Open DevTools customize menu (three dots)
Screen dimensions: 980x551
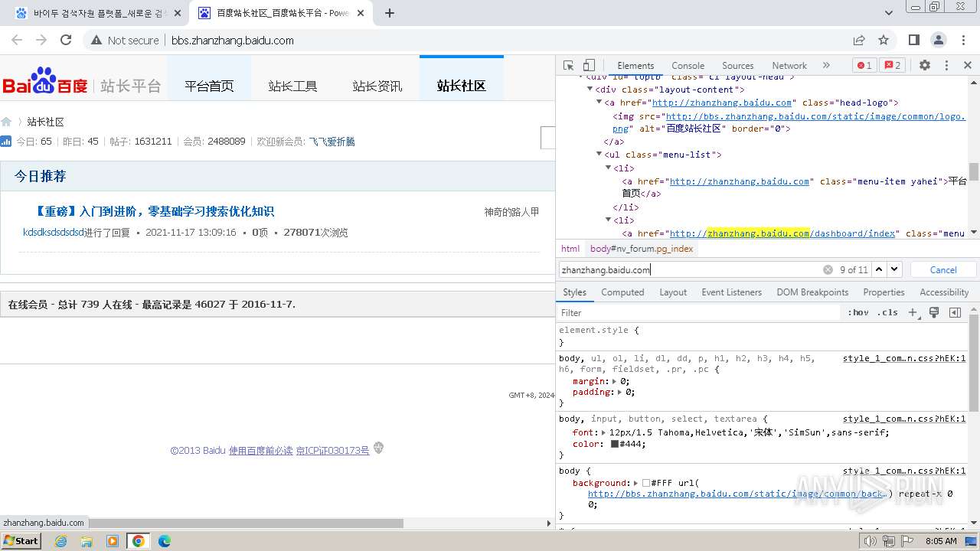tap(946, 66)
